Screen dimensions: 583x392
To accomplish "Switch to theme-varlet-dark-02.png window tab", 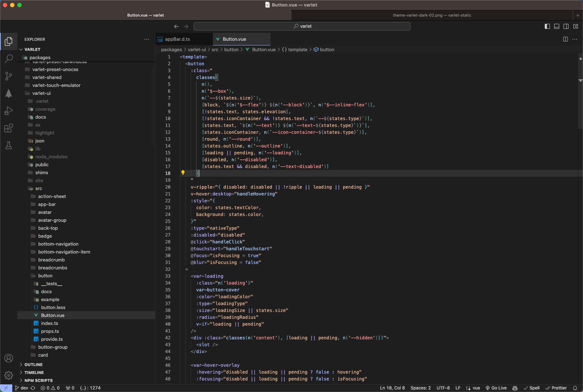I will click(432, 15).
